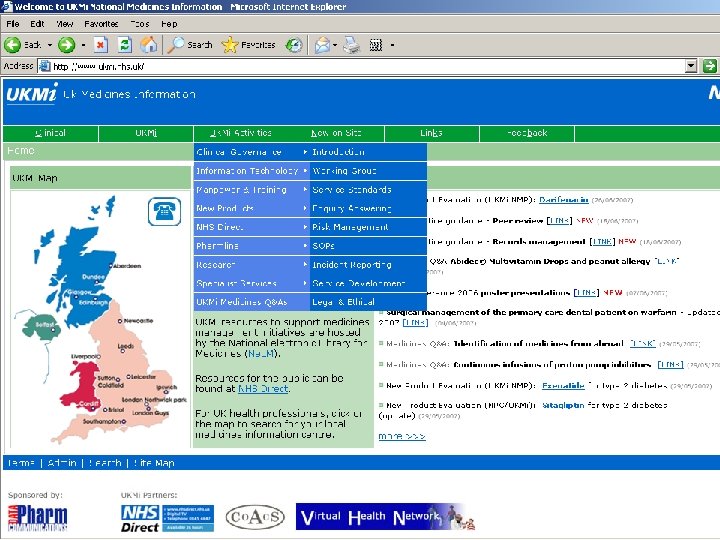Open Specialist Services in activities menu
The height and width of the screenshot is (540, 720).
(251, 284)
